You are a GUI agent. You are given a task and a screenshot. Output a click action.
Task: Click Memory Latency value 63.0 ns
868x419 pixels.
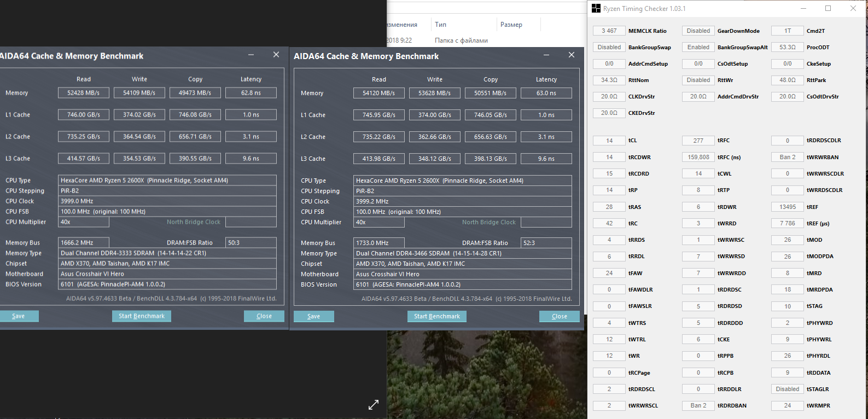point(546,93)
